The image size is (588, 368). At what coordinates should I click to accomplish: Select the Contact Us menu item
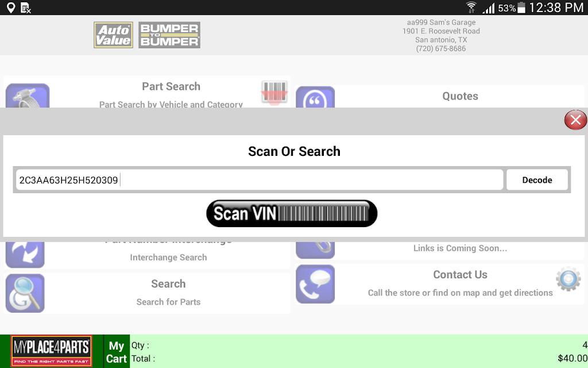460,283
